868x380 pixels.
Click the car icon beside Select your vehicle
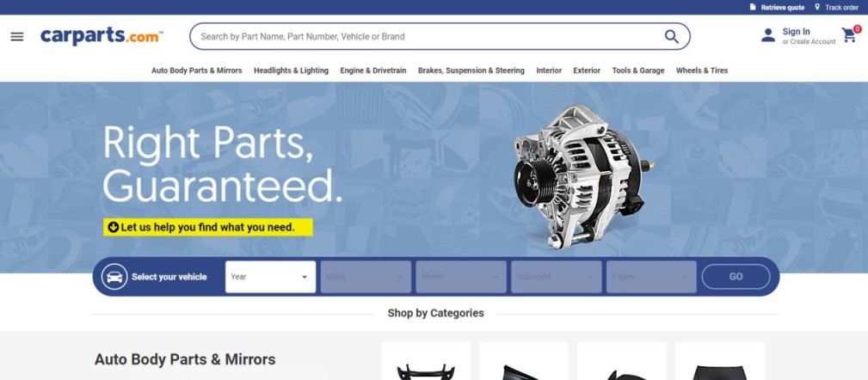[114, 277]
